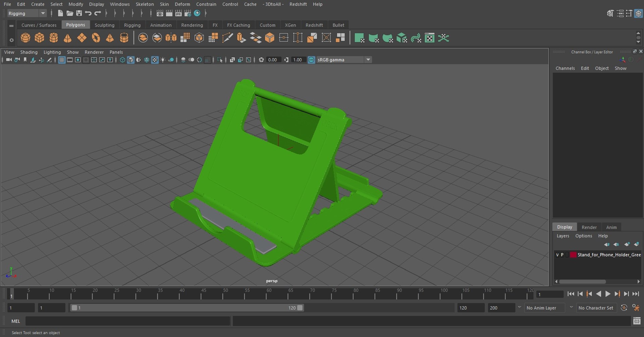
Task: Click the Auto Keyframe toggle icon
Action: (624, 307)
